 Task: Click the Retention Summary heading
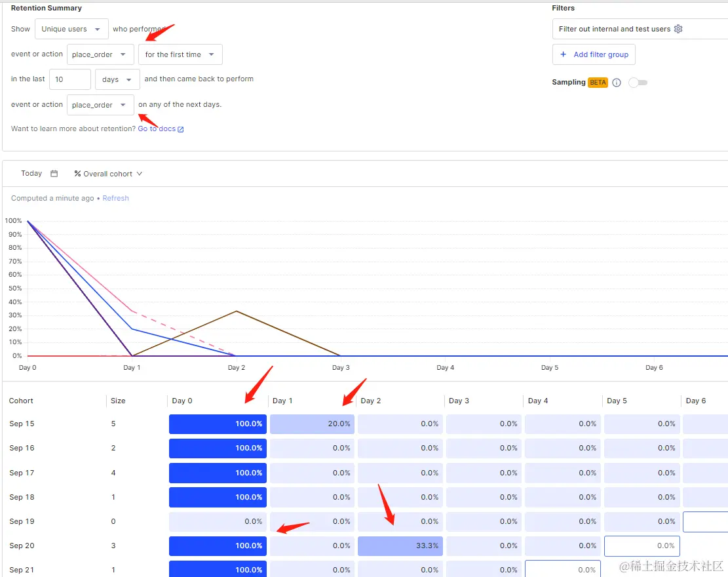(x=47, y=8)
